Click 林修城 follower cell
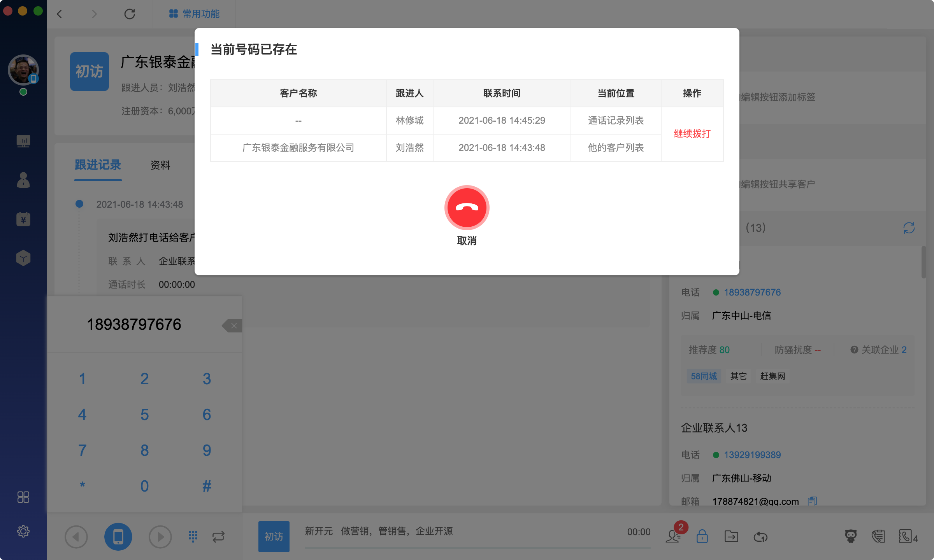 [409, 121]
